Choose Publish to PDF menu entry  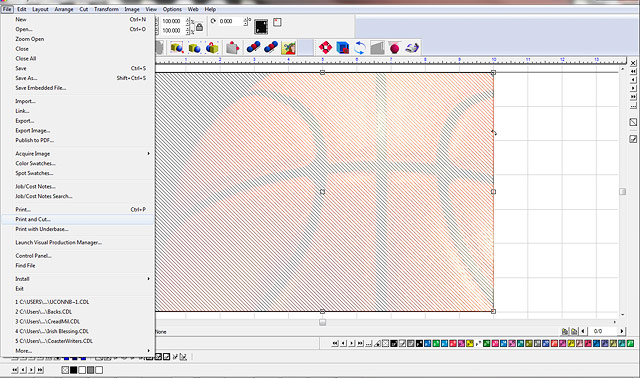78,140
